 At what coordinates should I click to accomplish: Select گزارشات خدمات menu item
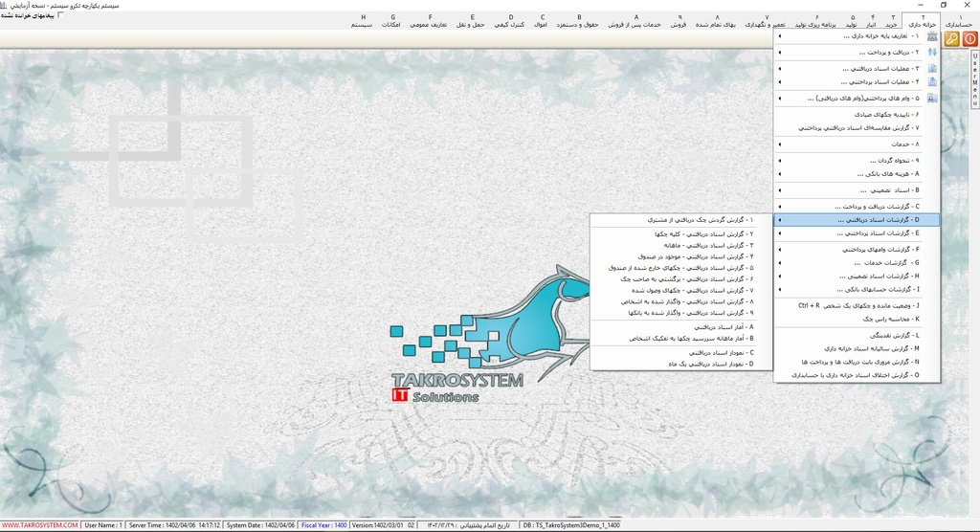(857, 262)
